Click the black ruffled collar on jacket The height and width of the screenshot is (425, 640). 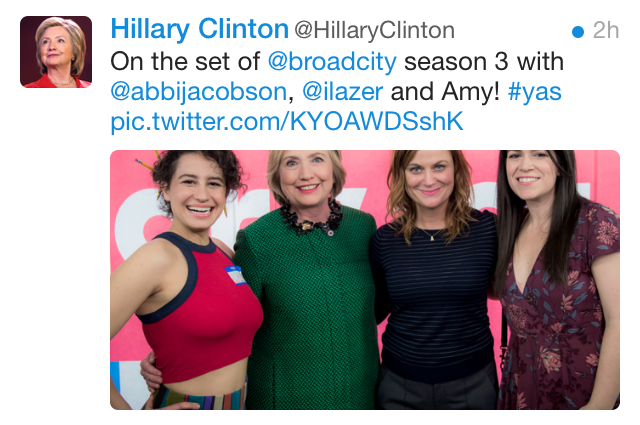click(x=312, y=220)
